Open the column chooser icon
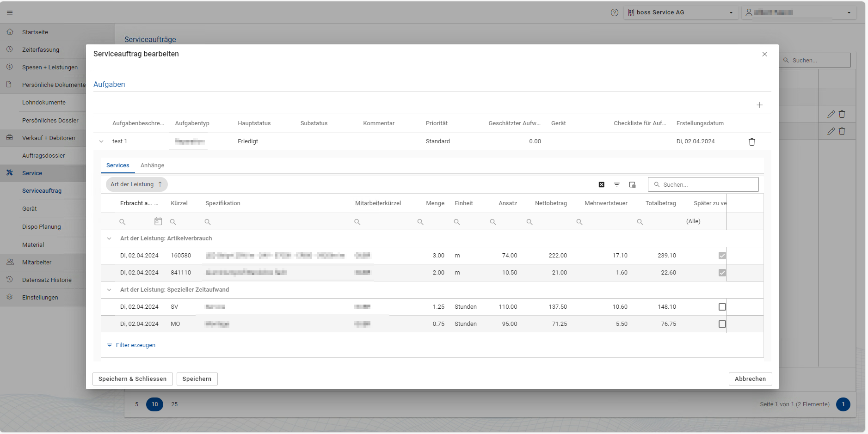Viewport: 868px width, 434px height. point(632,184)
